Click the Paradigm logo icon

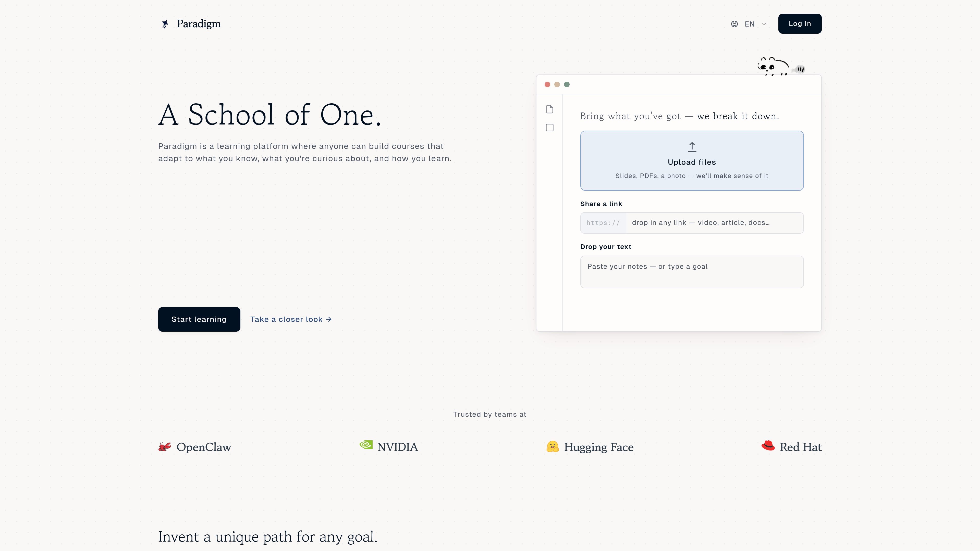coord(165,24)
